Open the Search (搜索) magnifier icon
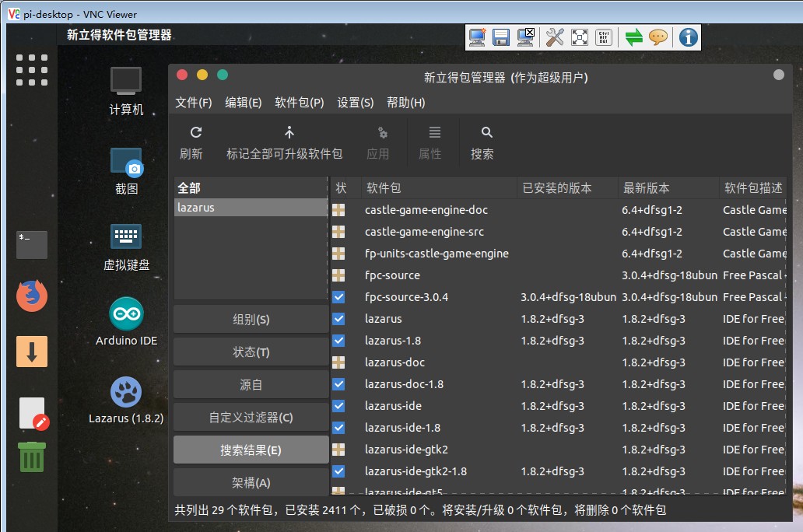 point(486,133)
